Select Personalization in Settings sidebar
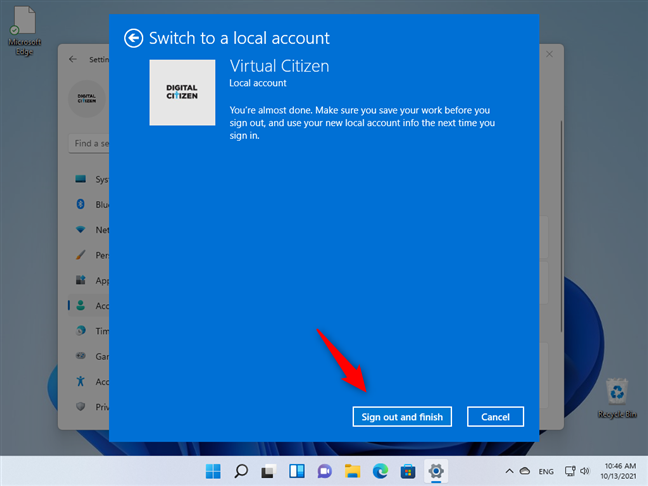The width and height of the screenshot is (648, 486). coord(88,255)
